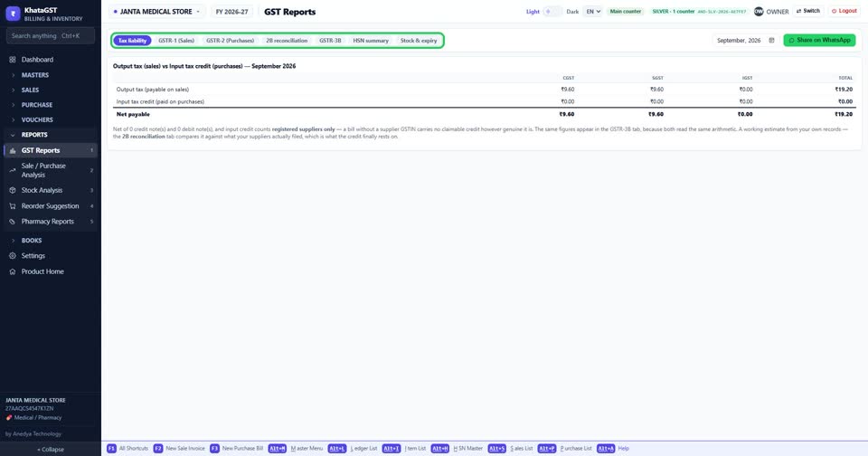The image size is (868, 456).
Task: Click the Alt+S Sales List badge
Action: click(x=496, y=448)
